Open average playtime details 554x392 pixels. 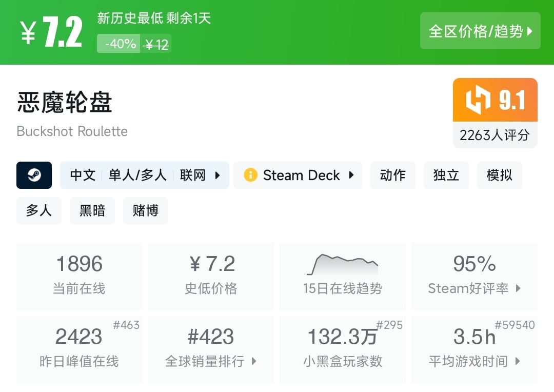tap(518, 361)
